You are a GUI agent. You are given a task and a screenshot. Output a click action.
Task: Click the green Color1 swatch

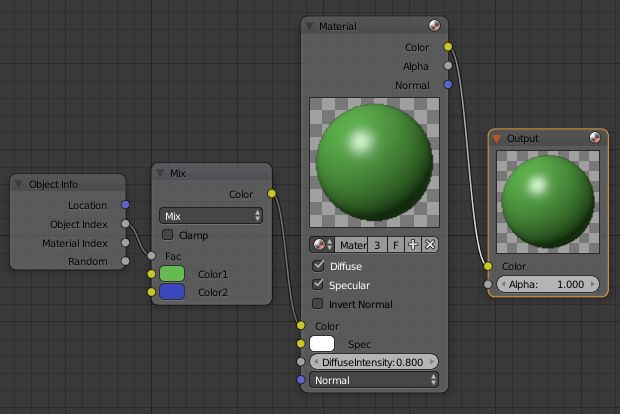click(172, 274)
